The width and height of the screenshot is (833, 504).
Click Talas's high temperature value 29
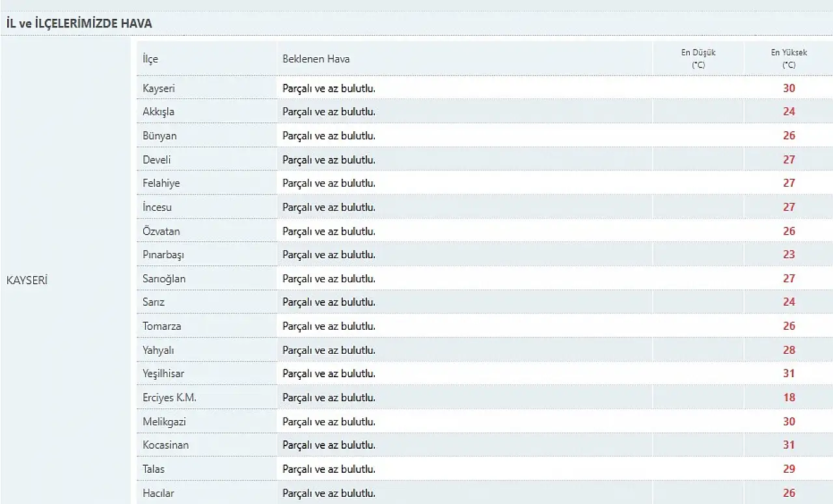789,469
